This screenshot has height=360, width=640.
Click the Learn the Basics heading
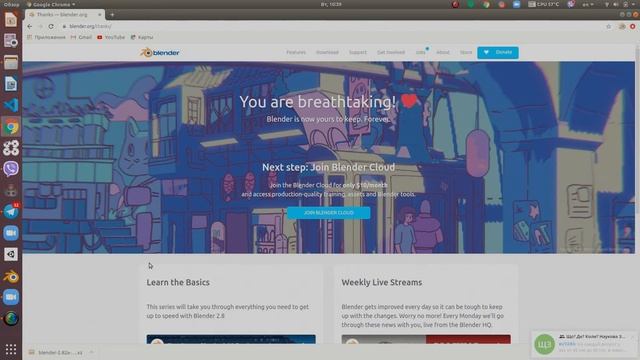178,282
